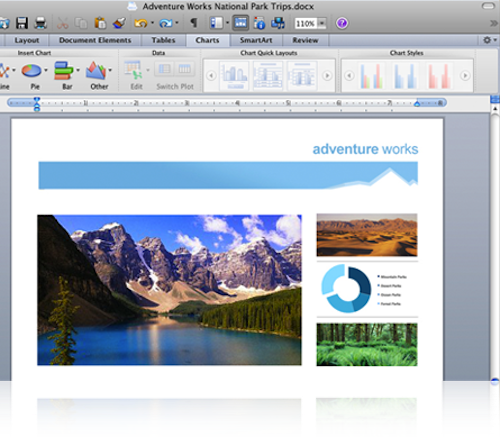Screen dimensions: 500x437
Task: Open the Media Browser icon
Action: point(278,23)
